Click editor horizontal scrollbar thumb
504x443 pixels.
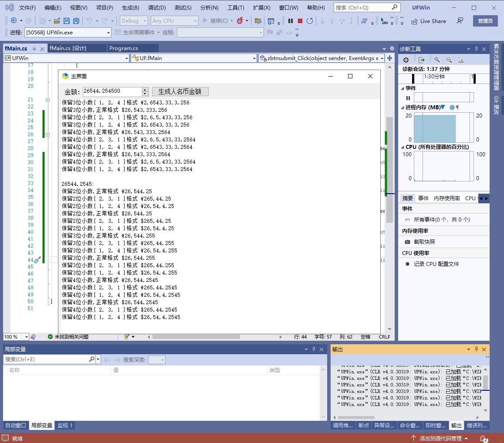click(196, 337)
